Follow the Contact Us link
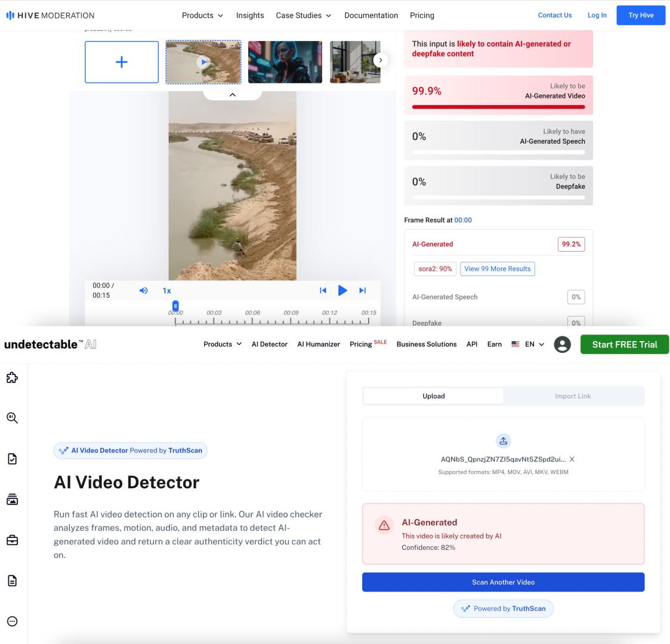Screen dimensions: 670x644 tap(555, 15)
